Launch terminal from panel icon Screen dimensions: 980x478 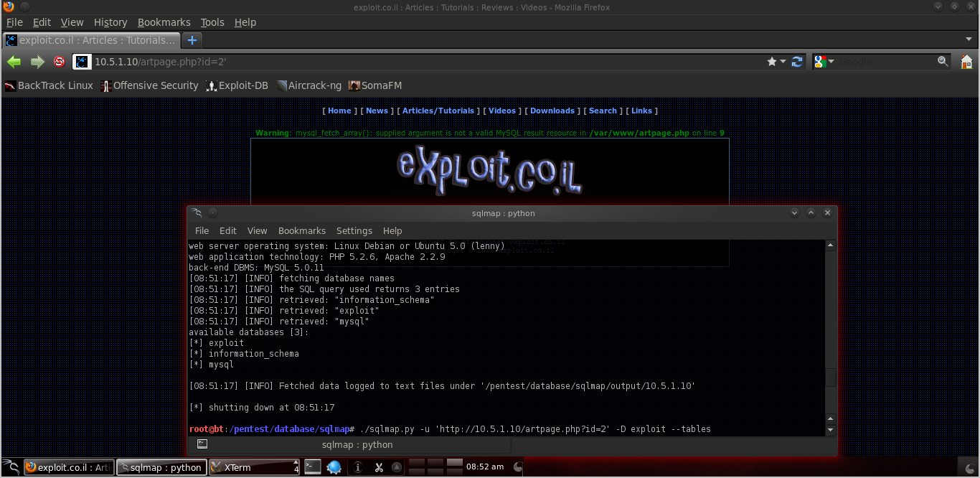313,467
